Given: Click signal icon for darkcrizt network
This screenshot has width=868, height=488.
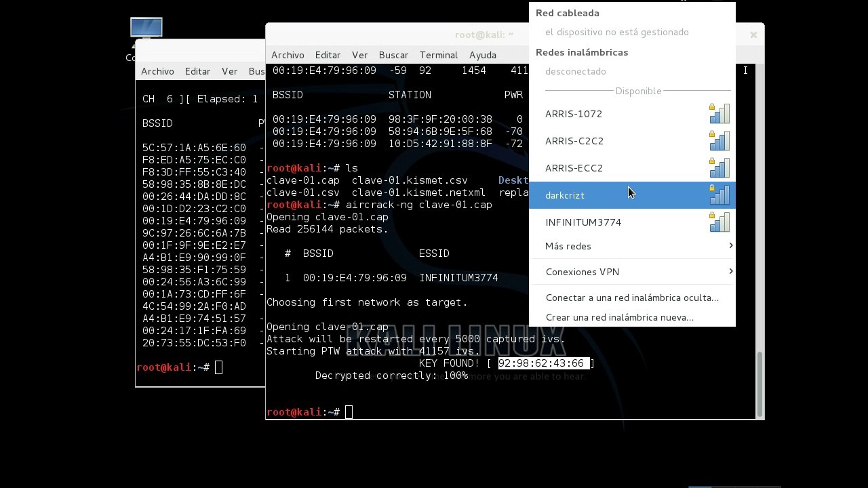Looking at the screenshot, I should point(719,195).
